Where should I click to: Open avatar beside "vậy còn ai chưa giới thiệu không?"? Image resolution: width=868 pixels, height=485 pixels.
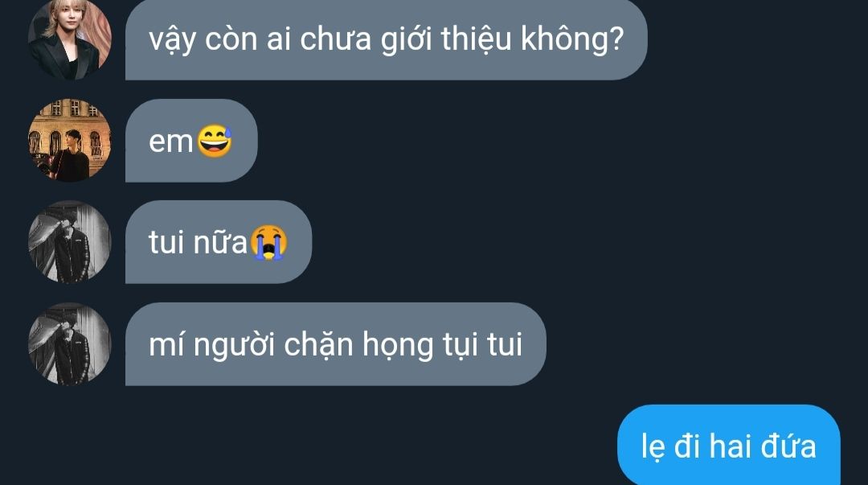70,39
